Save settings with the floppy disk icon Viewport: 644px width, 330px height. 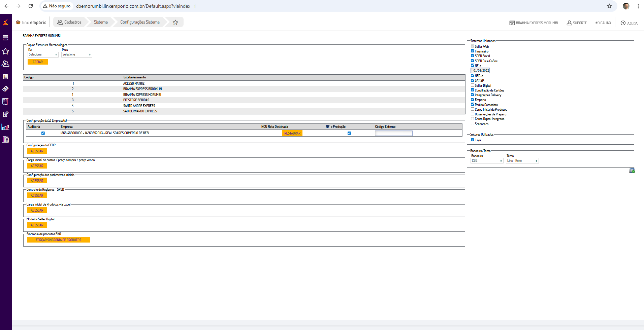[632, 171]
